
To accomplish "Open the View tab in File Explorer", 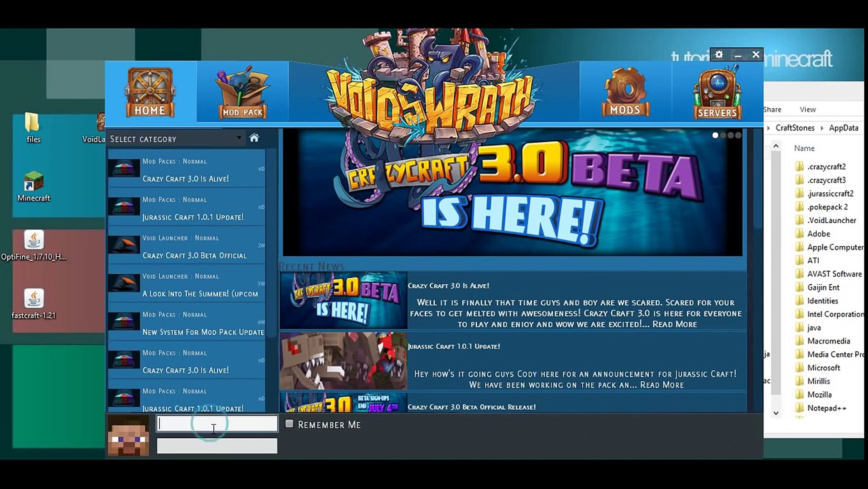I will point(807,110).
